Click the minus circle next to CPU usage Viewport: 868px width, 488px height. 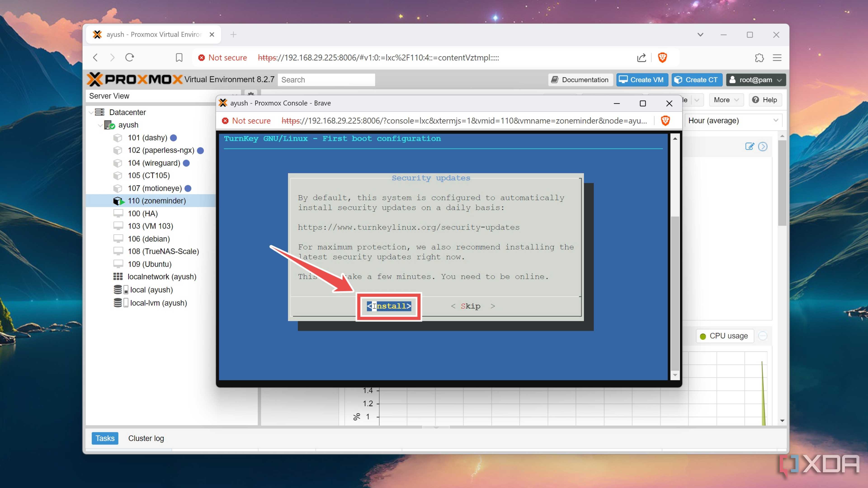[x=763, y=336]
